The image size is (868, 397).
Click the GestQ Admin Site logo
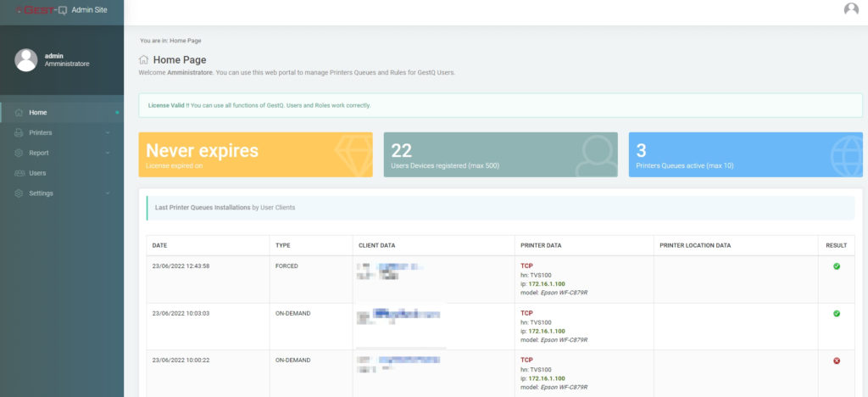61,10
